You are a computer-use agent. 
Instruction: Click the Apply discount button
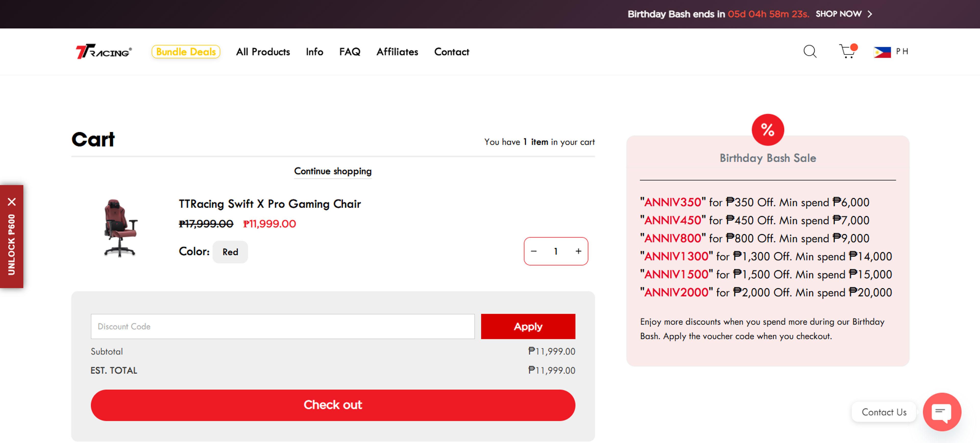[528, 326]
